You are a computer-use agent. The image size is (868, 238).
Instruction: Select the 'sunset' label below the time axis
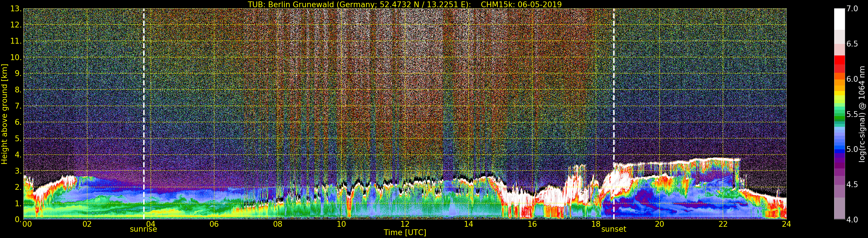[613, 229]
